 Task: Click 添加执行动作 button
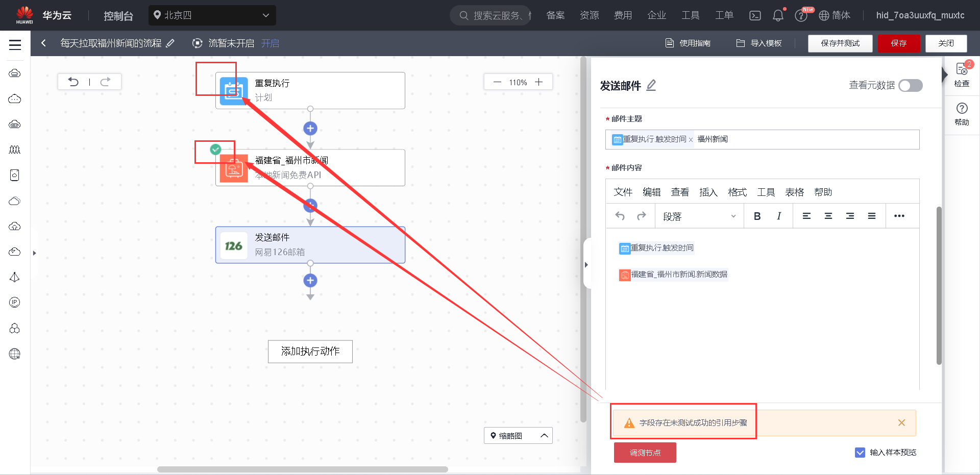(x=310, y=352)
